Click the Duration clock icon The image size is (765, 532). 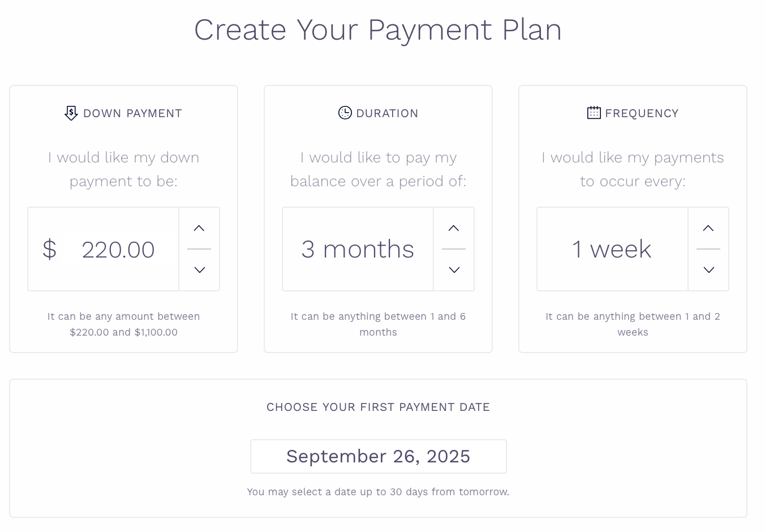pyautogui.click(x=345, y=113)
